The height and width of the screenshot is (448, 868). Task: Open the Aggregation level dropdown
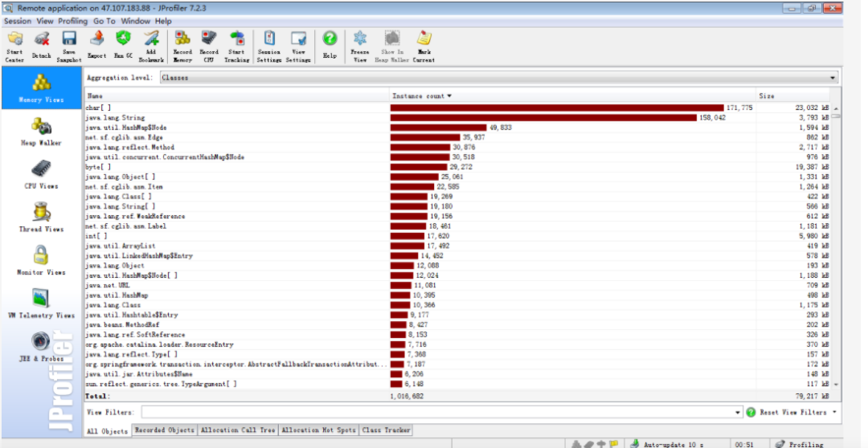pos(499,78)
